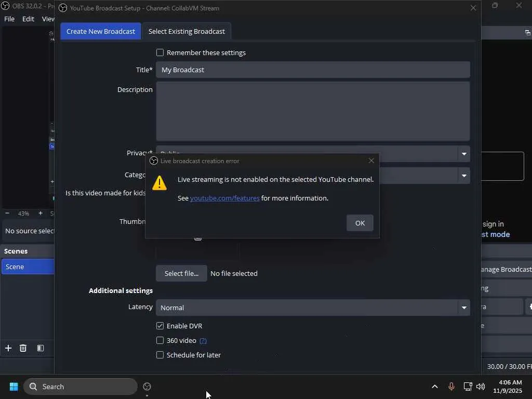Open the youtube.com/features link
This screenshot has width=532, height=399.
(x=224, y=198)
